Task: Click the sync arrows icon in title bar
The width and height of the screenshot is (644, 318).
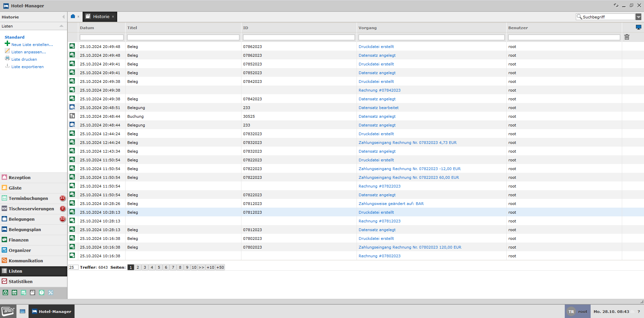Action: (x=616, y=5)
